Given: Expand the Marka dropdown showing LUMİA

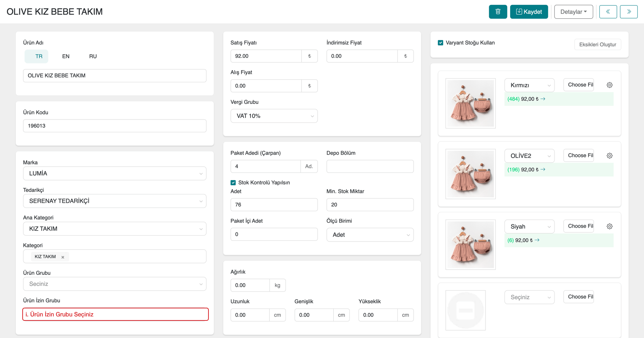Looking at the screenshot, I should pyautogui.click(x=115, y=174).
